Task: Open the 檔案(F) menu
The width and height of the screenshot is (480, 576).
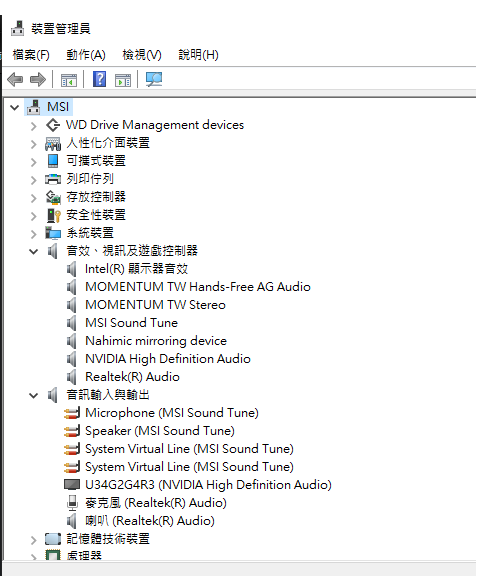Action: pyautogui.click(x=31, y=55)
